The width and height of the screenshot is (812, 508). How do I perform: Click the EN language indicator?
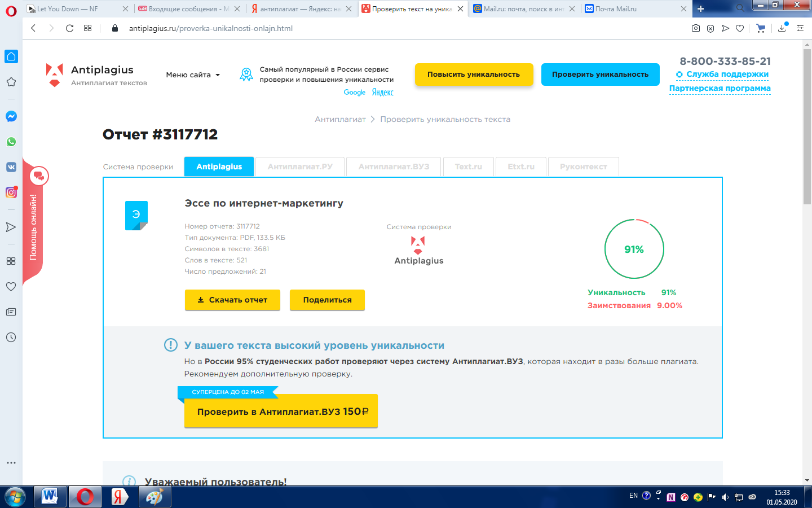(x=633, y=496)
